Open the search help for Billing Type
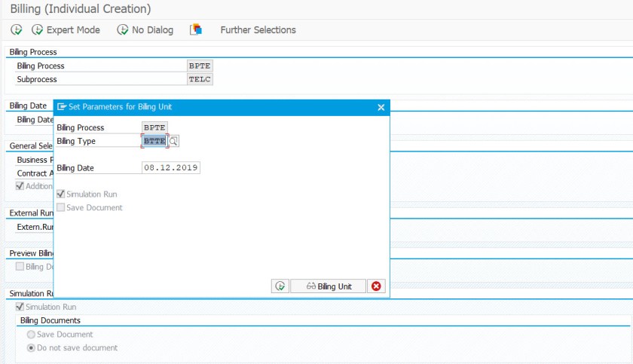Viewport: 633px width, 364px height. (x=173, y=141)
